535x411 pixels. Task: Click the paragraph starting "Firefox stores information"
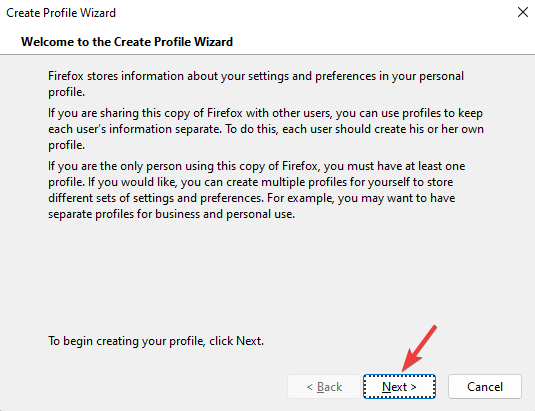pyautogui.click(x=256, y=84)
